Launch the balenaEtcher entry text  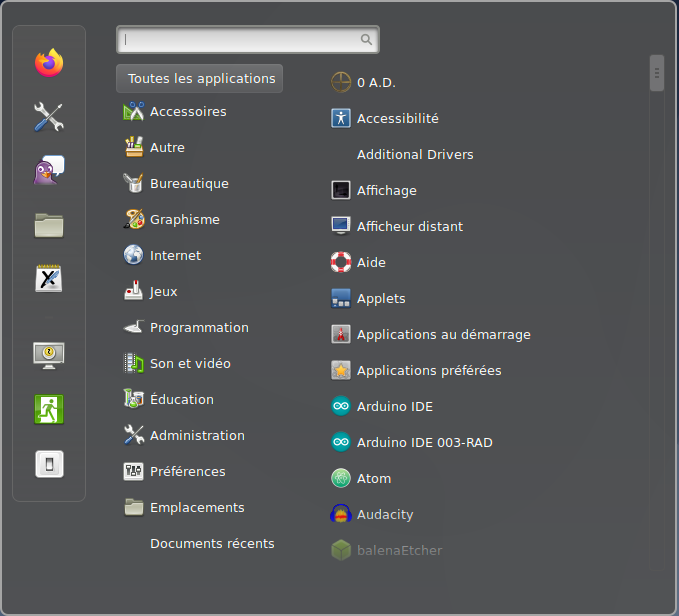[399, 550]
